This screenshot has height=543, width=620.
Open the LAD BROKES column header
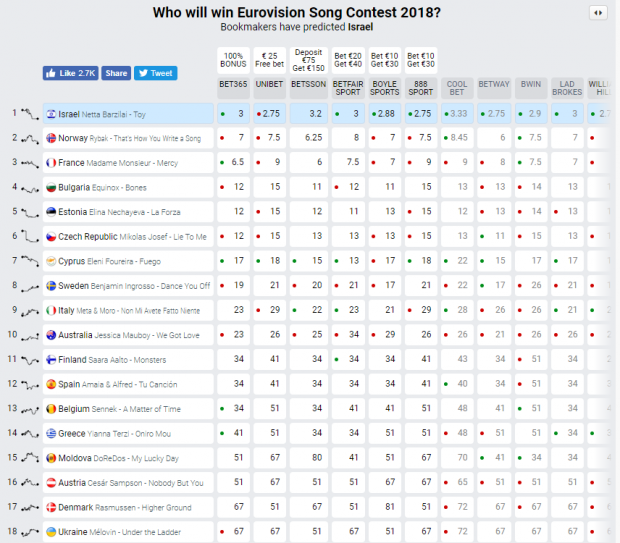pos(567,88)
